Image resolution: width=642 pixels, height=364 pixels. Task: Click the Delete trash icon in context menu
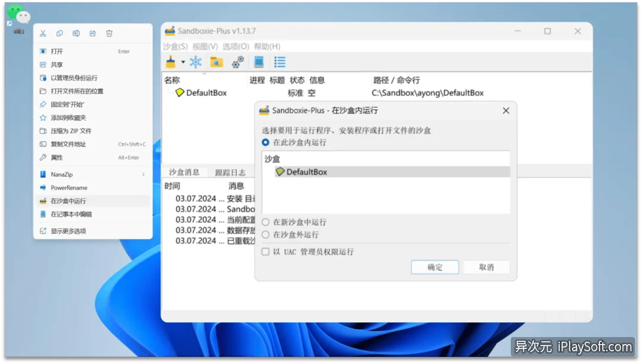tap(109, 33)
